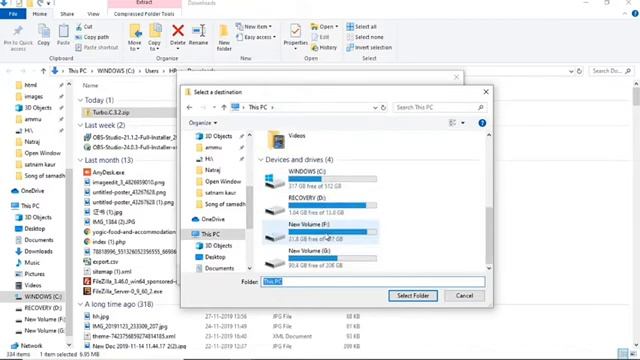The height and width of the screenshot is (360, 640).
Task: Click the Properties icon
Action: (x=296, y=31)
